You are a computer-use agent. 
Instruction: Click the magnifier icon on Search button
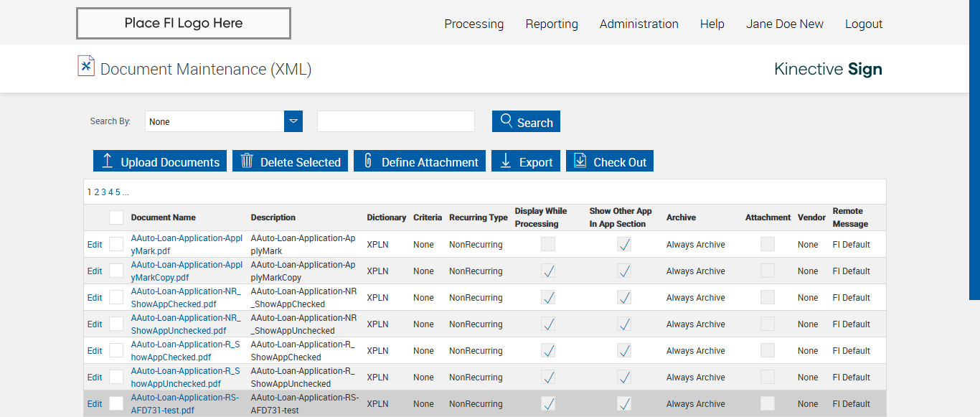(507, 121)
